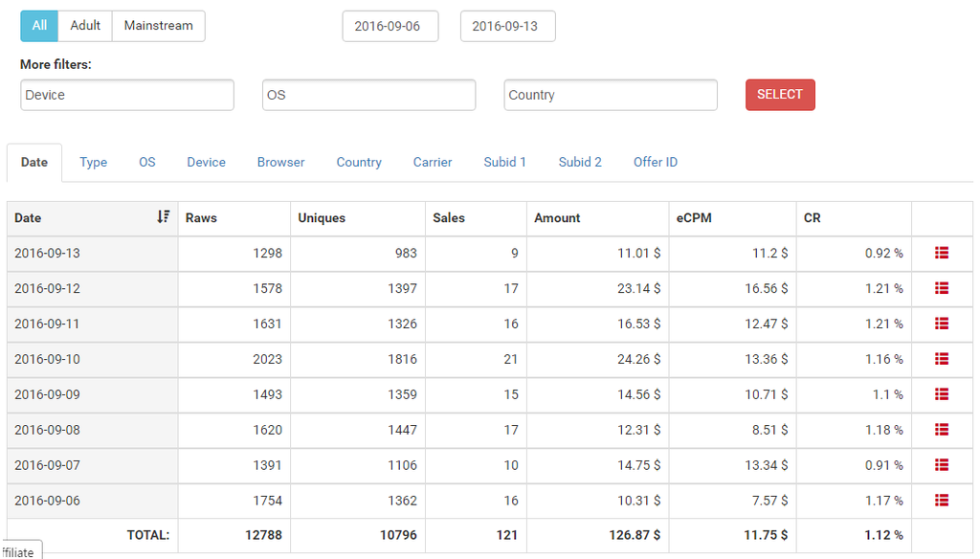Go to the Offer ID tab
The width and height of the screenshot is (980, 559).
(656, 163)
